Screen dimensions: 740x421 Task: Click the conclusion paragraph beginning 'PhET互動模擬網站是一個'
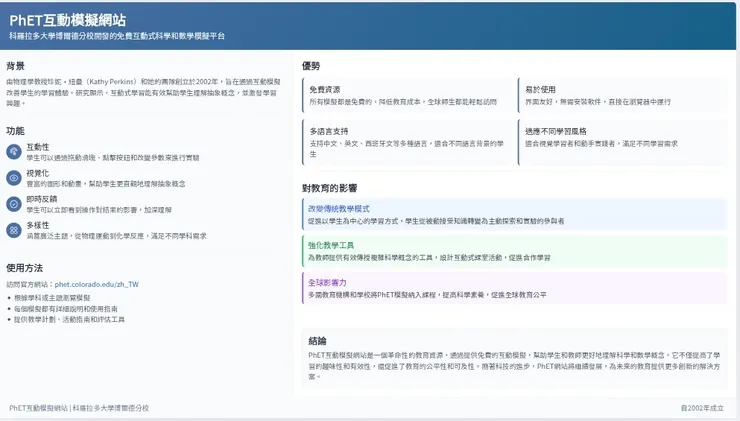click(514, 366)
